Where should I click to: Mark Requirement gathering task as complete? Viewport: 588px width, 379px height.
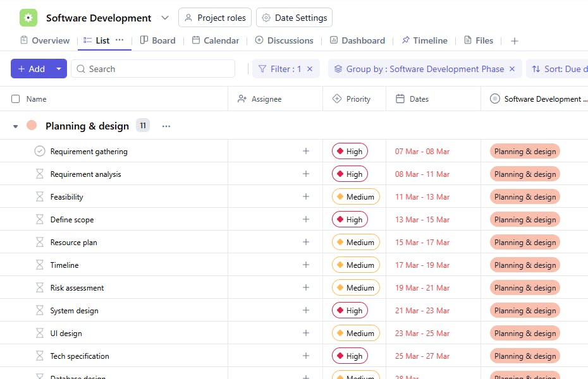coord(40,152)
